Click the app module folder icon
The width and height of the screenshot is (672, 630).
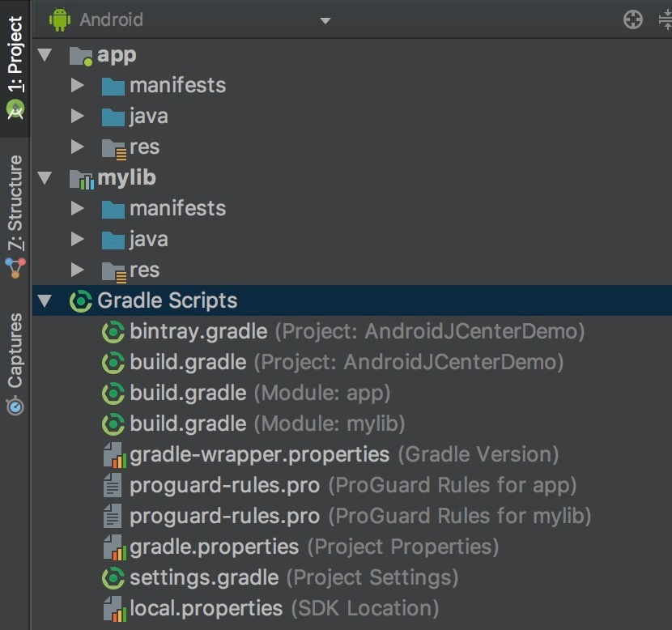[81, 56]
